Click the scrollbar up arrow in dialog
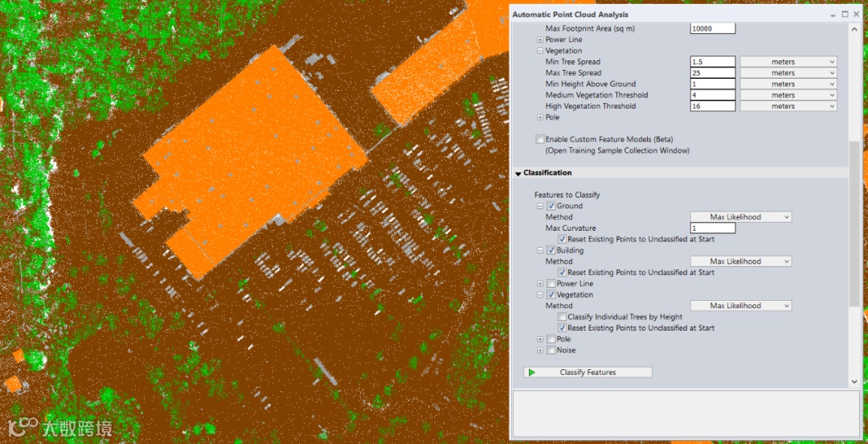Image resolution: width=868 pixels, height=444 pixels. click(x=854, y=29)
